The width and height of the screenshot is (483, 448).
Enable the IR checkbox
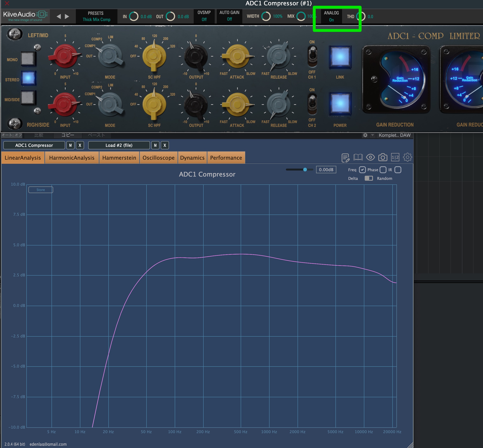pos(398,170)
